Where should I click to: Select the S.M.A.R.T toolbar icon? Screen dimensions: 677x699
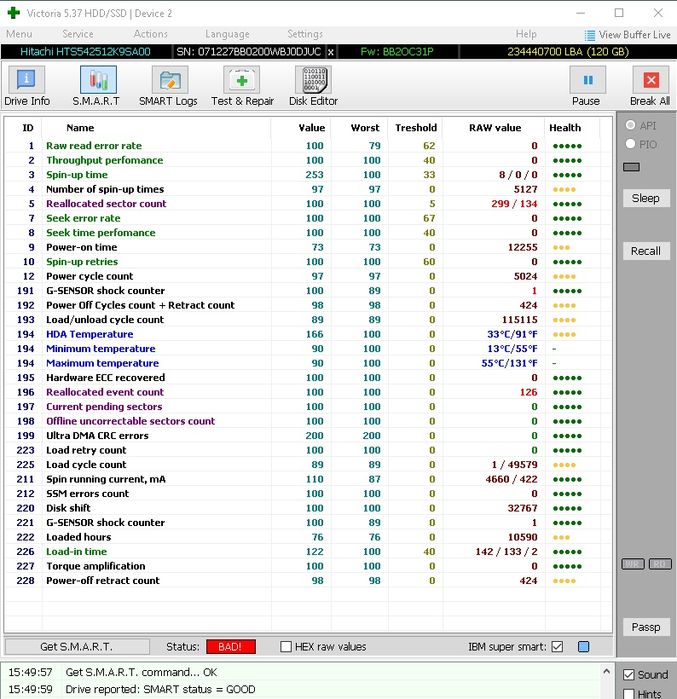pyautogui.click(x=96, y=86)
